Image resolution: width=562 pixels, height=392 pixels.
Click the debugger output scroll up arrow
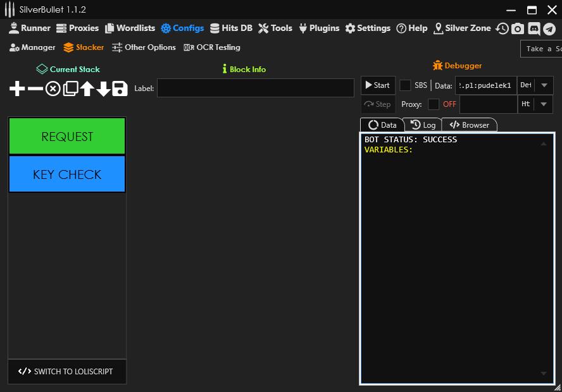[544, 144]
